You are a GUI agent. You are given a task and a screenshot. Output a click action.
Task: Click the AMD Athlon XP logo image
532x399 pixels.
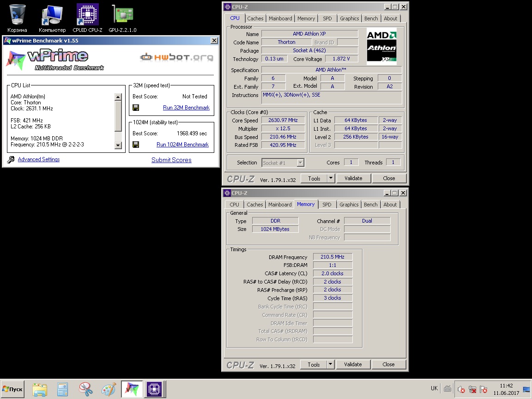click(382, 46)
